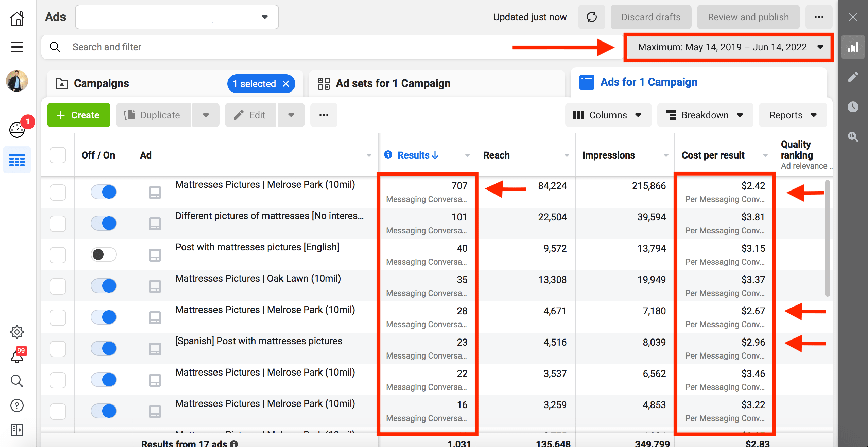Image resolution: width=868 pixels, height=447 pixels.
Task: Switch to the Campaigns tab
Action: point(101,83)
